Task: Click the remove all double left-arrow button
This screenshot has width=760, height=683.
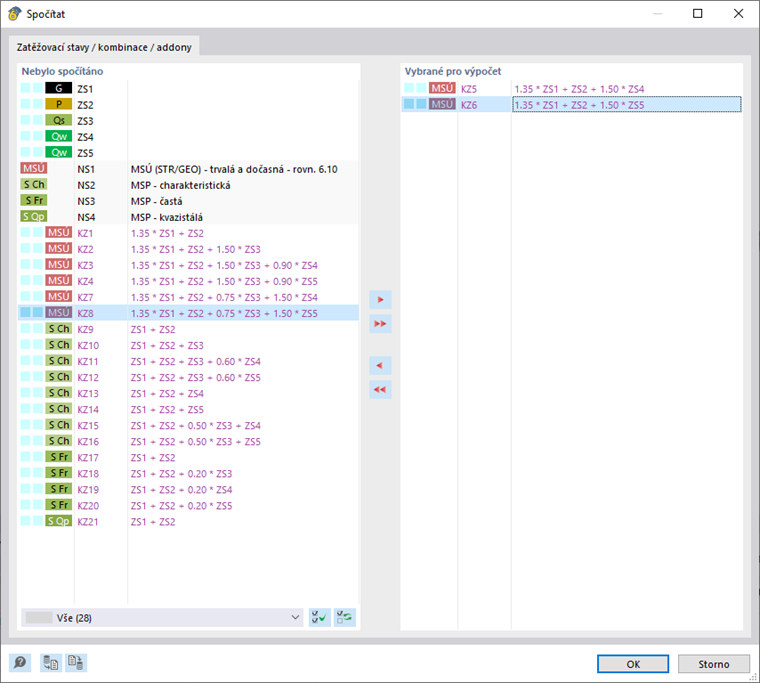Action: click(380, 389)
